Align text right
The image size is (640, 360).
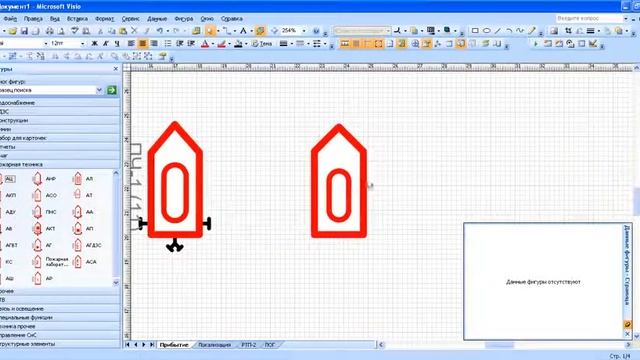[154, 44]
